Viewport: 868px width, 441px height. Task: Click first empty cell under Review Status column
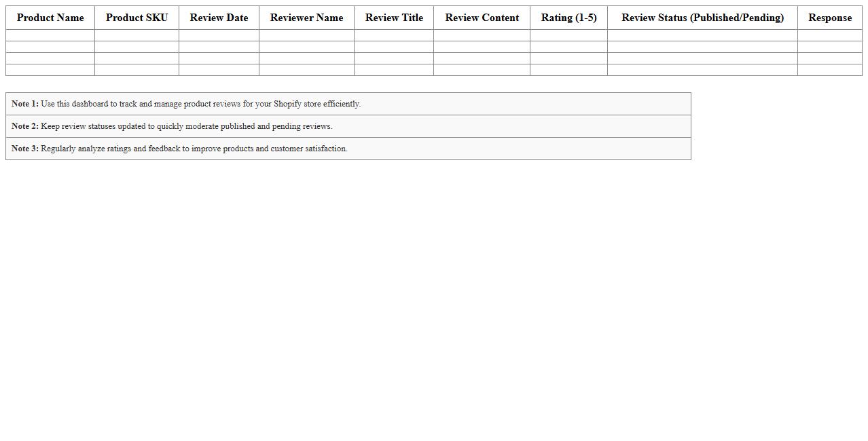702,35
